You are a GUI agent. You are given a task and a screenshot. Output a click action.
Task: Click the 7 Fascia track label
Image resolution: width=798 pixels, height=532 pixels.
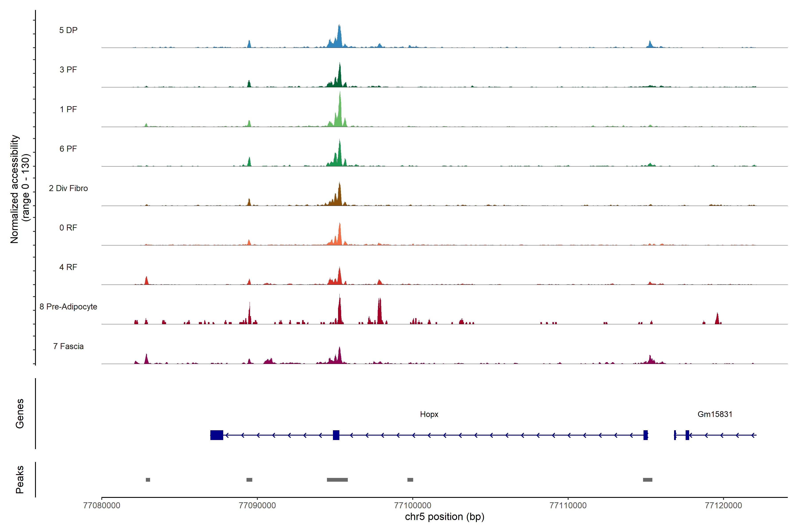(x=68, y=346)
